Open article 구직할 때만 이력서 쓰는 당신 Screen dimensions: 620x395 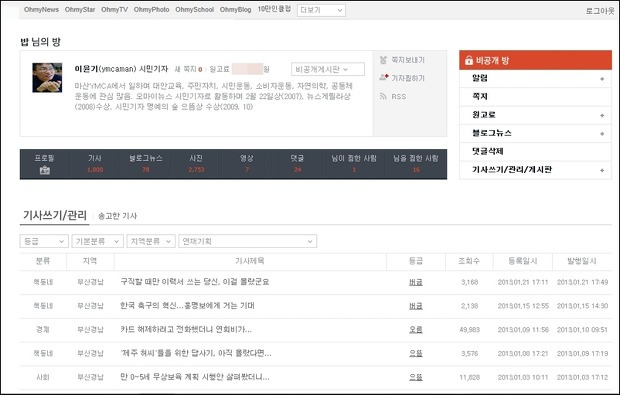[195, 282]
